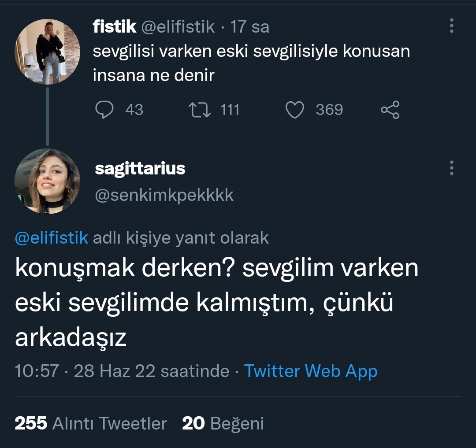Screen dimensions: 476x448
Task: Open the tweet via the 17 sa timestamp
Action: pos(250,27)
